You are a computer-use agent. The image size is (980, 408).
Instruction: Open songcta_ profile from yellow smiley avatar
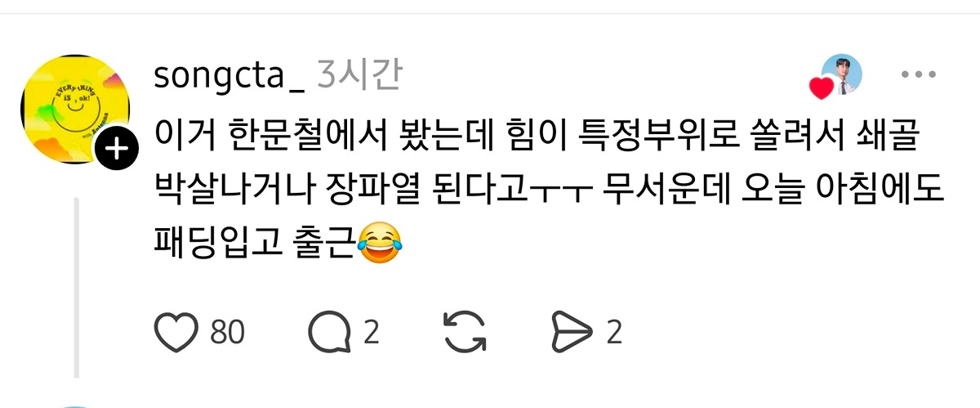click(76, 109)
